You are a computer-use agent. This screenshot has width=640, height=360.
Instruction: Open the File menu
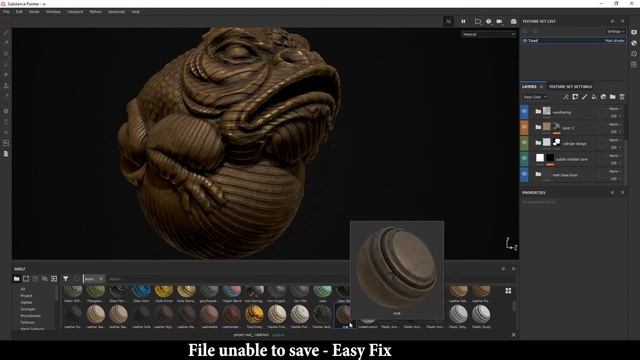pyautogui.click(x=6, y=12)
